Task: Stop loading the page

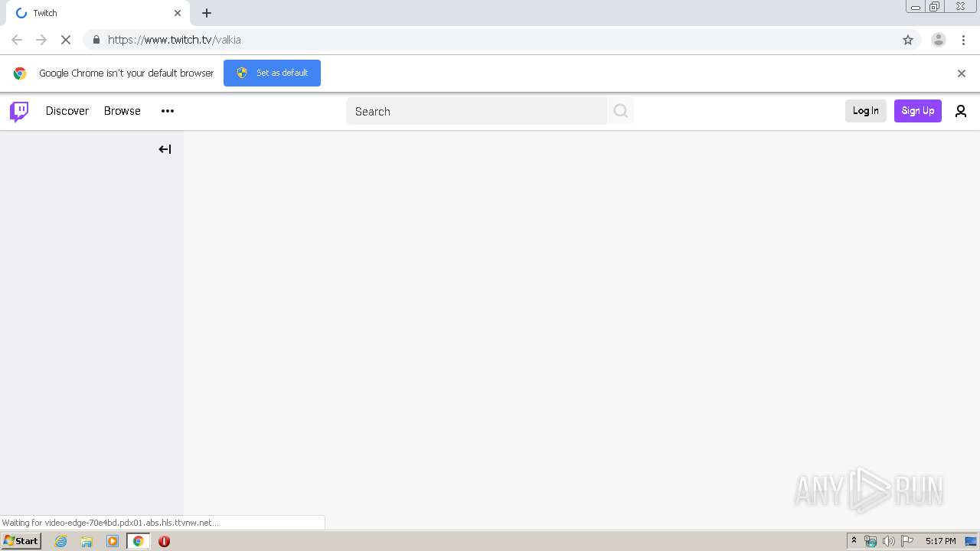Action: 66,40
